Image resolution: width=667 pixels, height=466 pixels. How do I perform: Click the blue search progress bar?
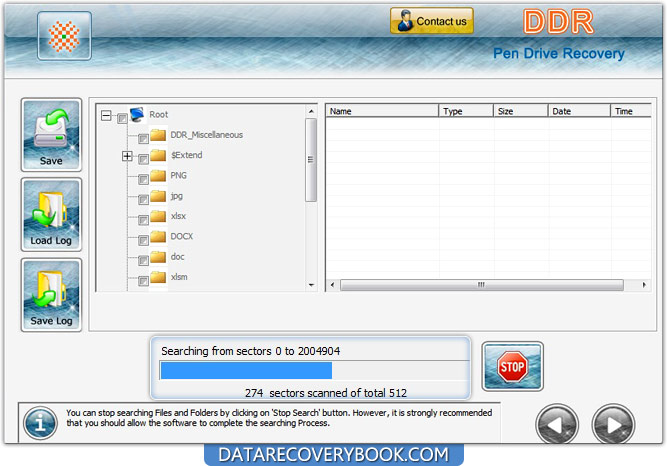tap(315, 370)
